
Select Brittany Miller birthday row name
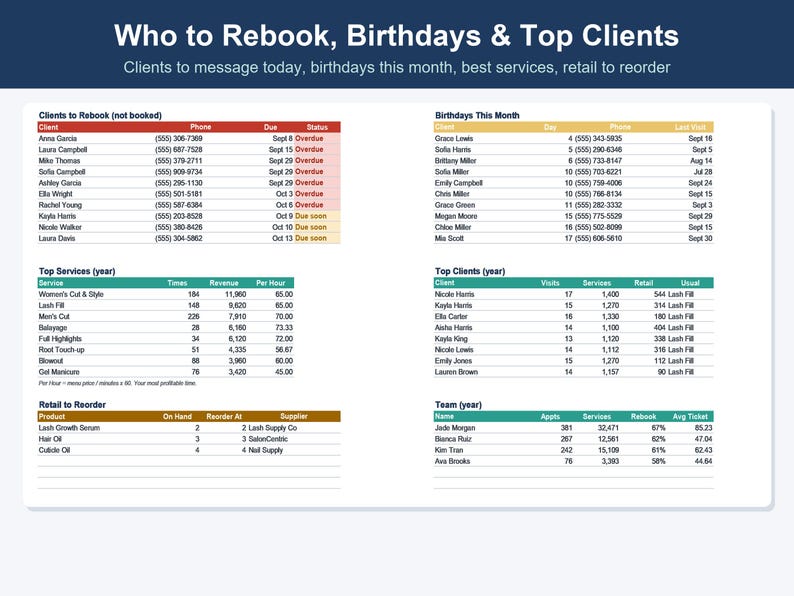coord(455,161)
